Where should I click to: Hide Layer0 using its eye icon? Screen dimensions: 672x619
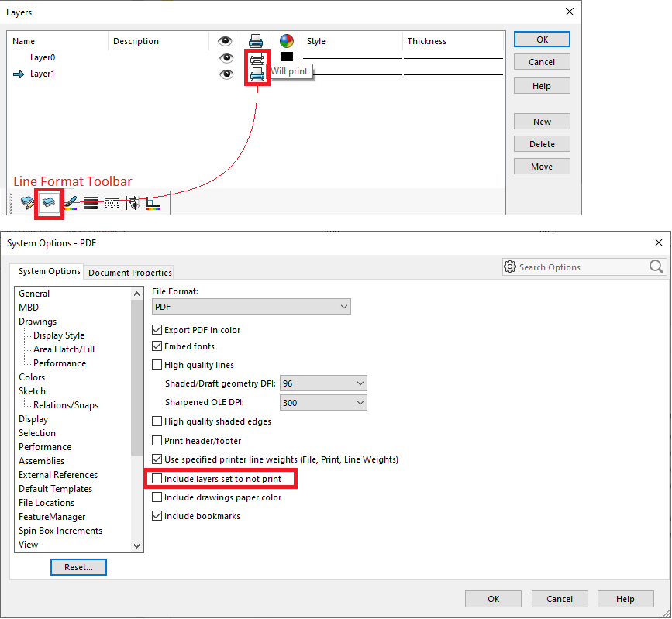(226, 58)
